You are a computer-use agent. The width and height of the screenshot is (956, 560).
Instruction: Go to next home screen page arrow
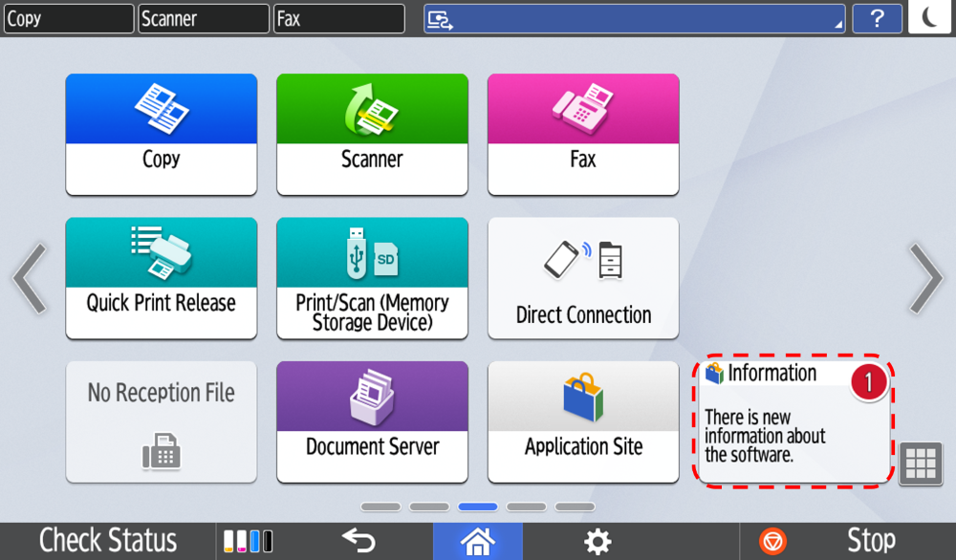(x=924, y=278)
